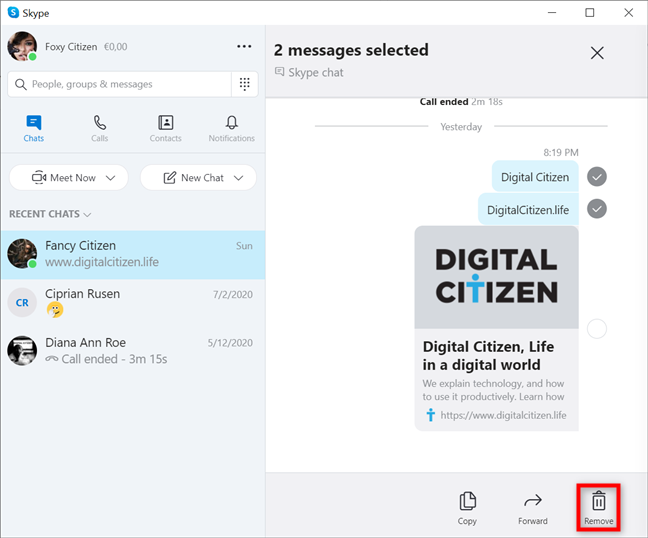Close the message selection mode
This screenshot has height=538, width=648.
click(x=597, y=53)
